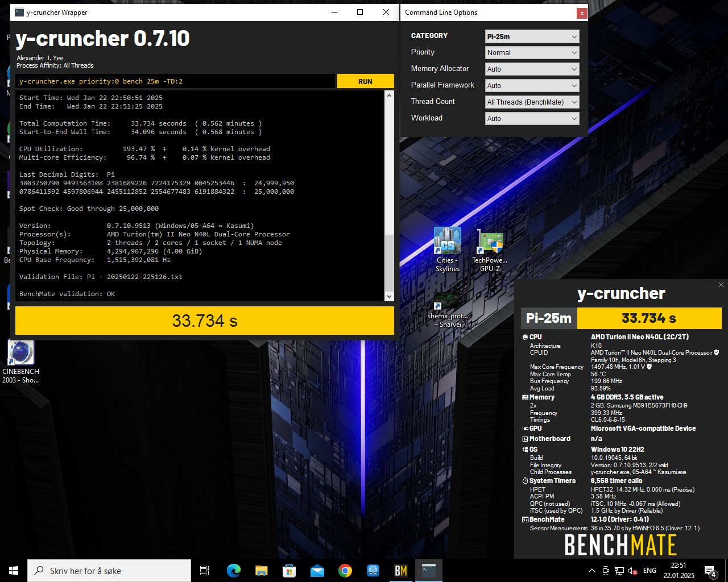
Task: Click the CPU section header in the overlay
Action: tap(532, 337)
